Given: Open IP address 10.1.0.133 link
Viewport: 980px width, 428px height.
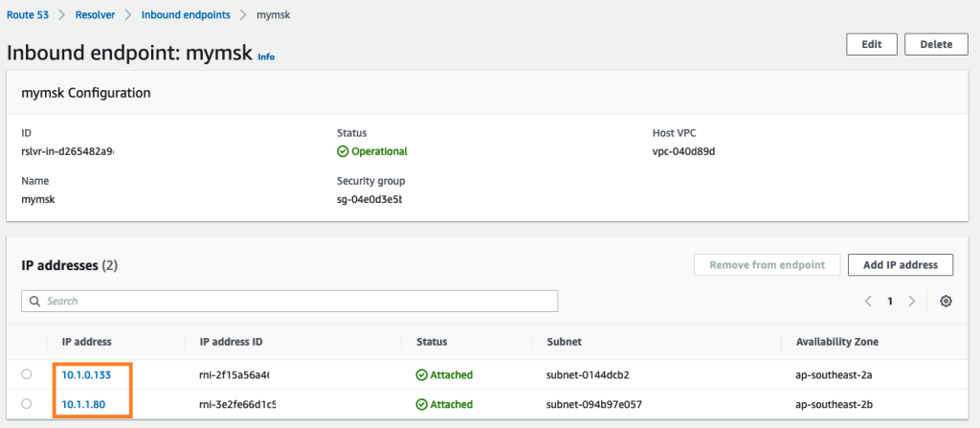Looking at the screenshot, I should coord(86,374).
